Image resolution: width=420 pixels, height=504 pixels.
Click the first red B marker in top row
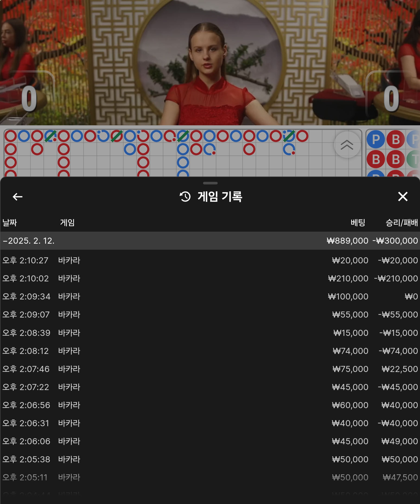pos(396,139)
